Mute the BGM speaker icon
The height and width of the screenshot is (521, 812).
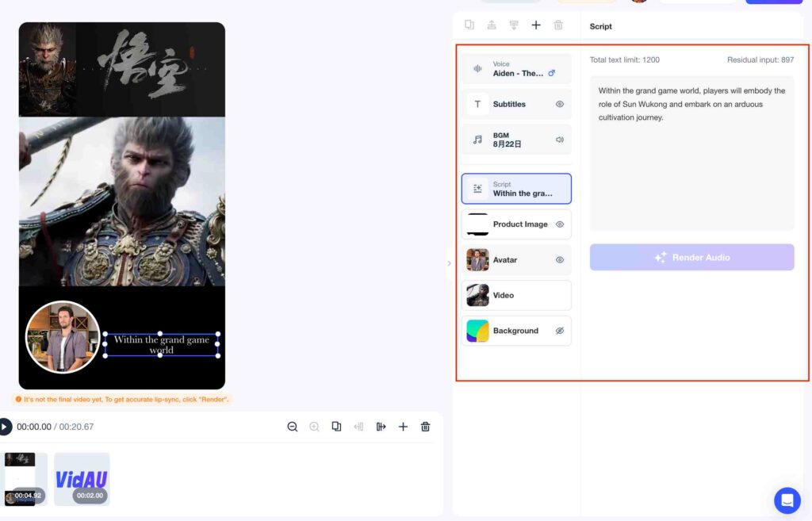click(560, 140)
